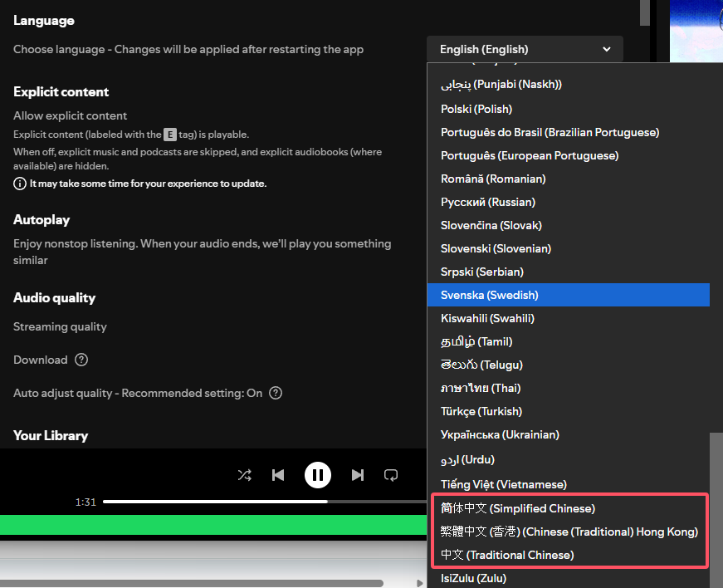
Task: Click the bottom horizontal scrollbar
Action: [191, 583]
